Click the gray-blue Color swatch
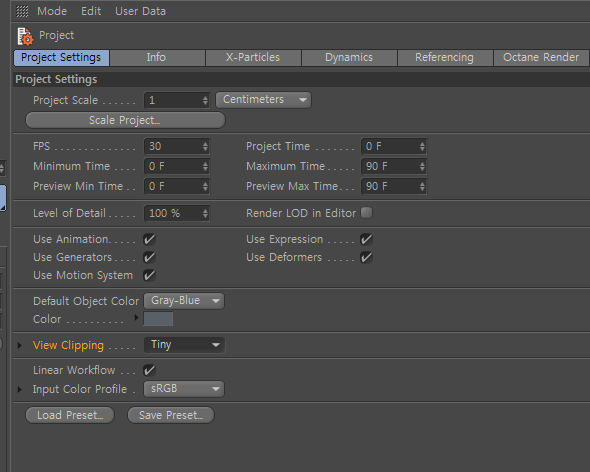 coord(158,319)
